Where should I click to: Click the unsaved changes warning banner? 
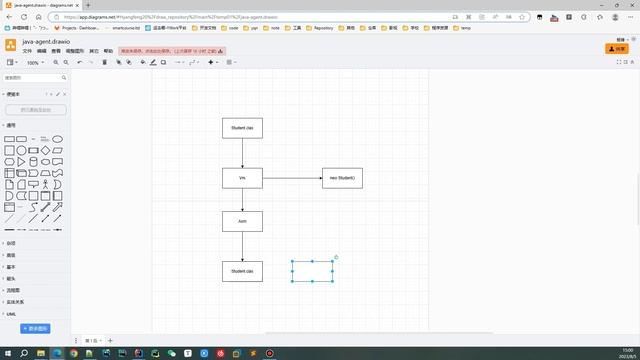tap(172, 51)
